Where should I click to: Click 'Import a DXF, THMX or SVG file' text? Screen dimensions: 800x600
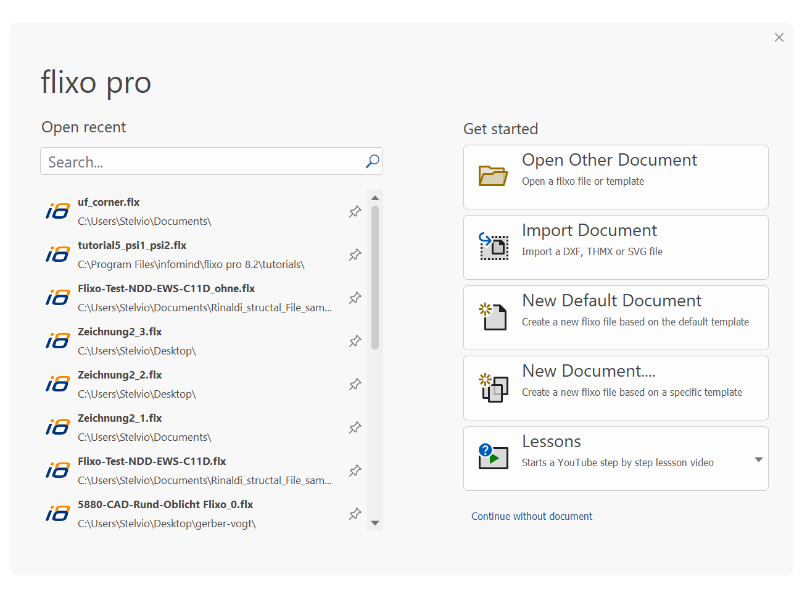tap(592, 252)
